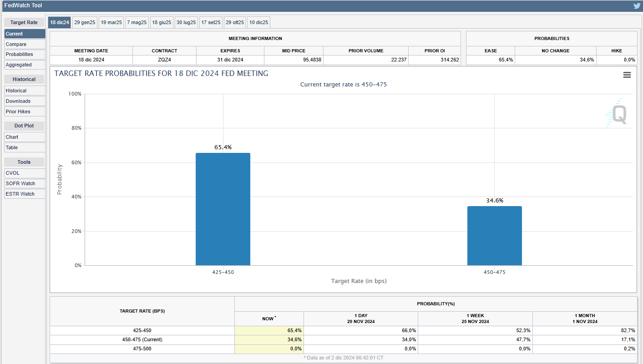Open SOFR Watch tool
The image size is (643, 364).
point(25,183)
